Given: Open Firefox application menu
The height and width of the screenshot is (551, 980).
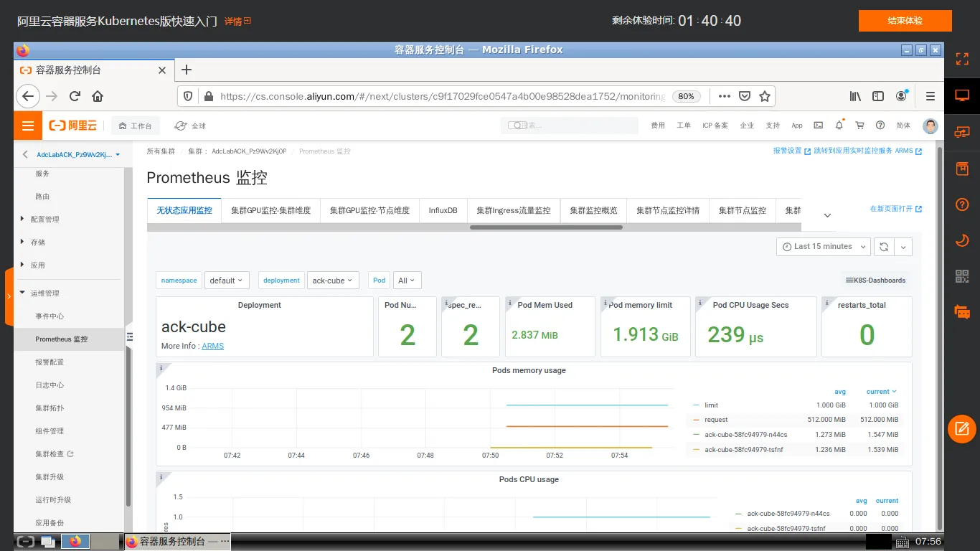Looking at the screenshot, I should pyautogui.click(x=930, y=96).
